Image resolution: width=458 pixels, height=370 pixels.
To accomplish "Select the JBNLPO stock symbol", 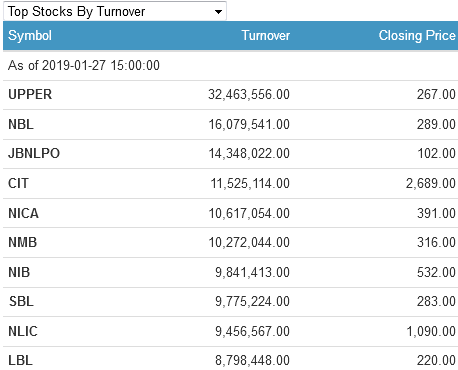I will tap(34, 153).
